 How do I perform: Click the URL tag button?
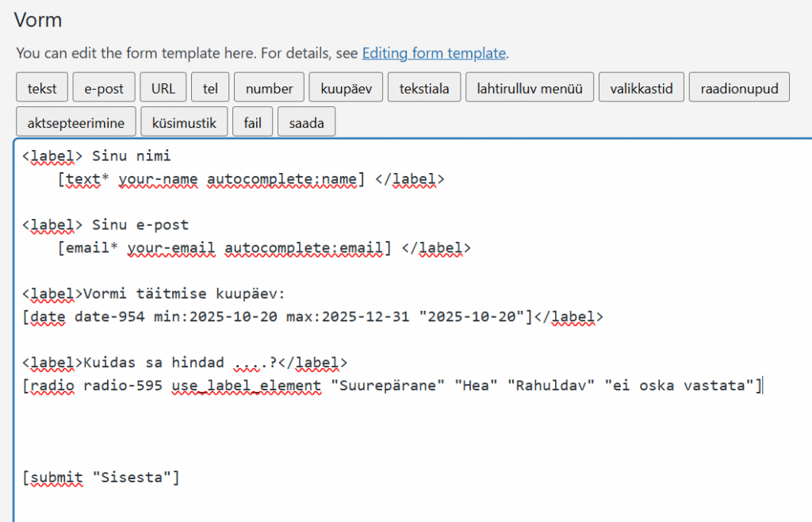pyautogui.click(x=163, y=88)
